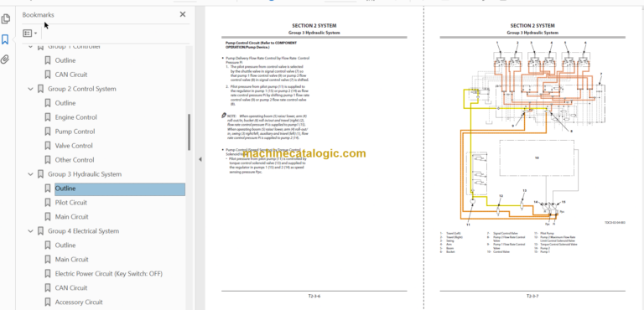Click bookmark icon beside Engine Control
This screenshot has height=310, width=644.
pyautogui.click(x=48, y=117)
